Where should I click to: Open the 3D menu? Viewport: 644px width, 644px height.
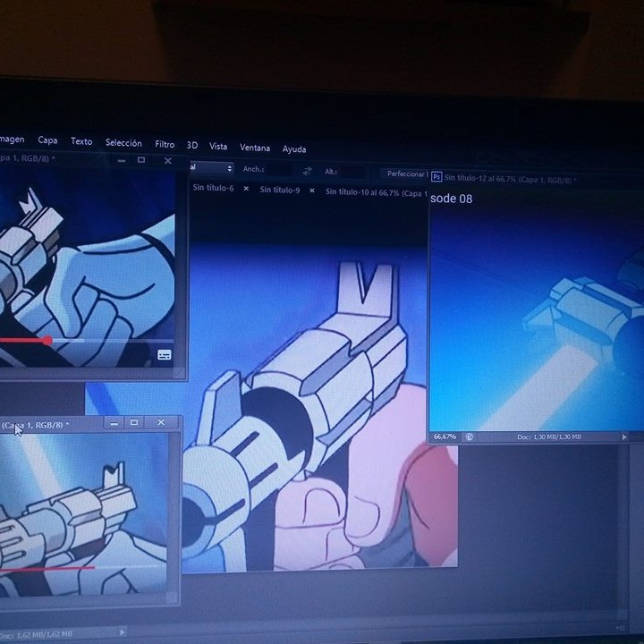(x=192, y=146)
